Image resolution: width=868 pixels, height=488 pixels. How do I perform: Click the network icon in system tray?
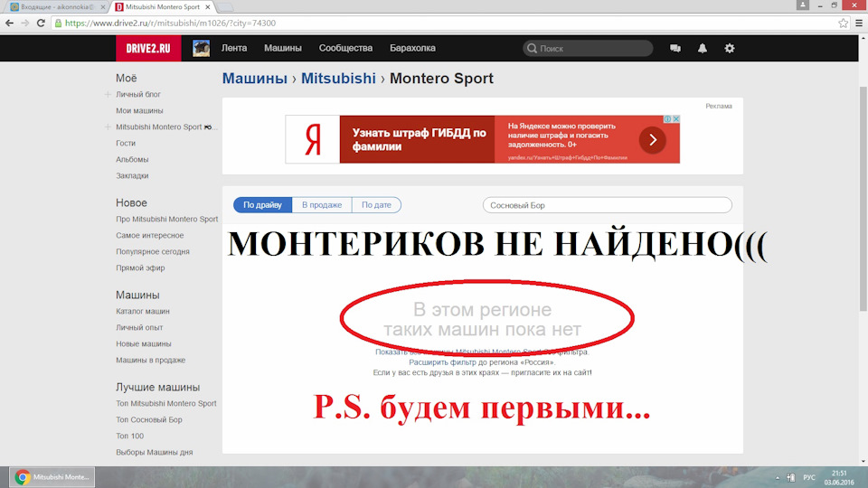tap(791, 477)
